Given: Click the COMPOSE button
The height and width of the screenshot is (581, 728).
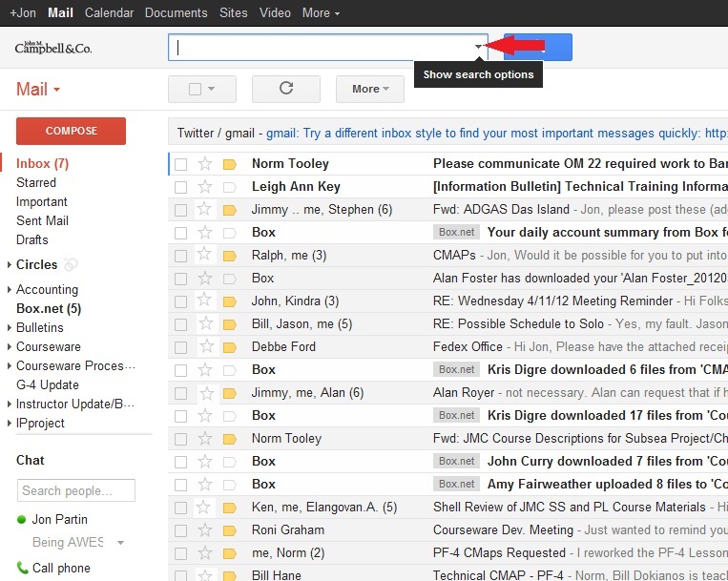Looking at the screenshot, I should click(x=71, y=131).
